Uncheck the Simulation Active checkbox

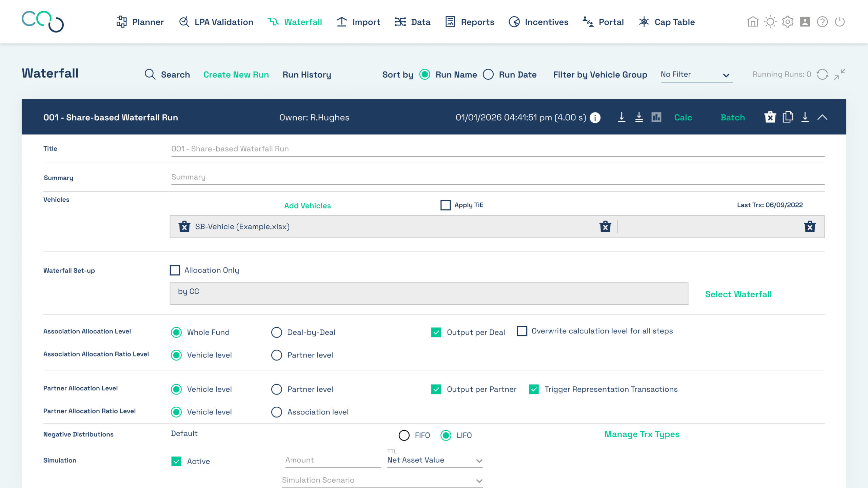point(176,461)
